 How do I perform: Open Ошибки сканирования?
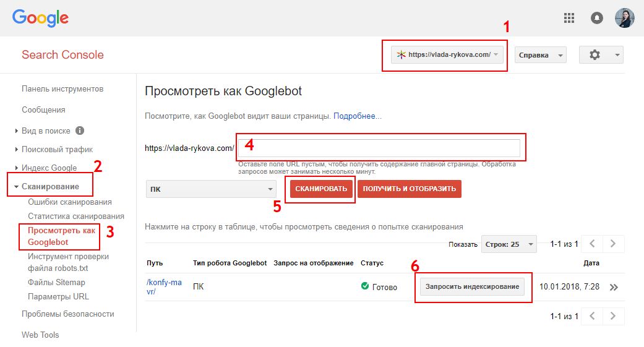(70, 202)
